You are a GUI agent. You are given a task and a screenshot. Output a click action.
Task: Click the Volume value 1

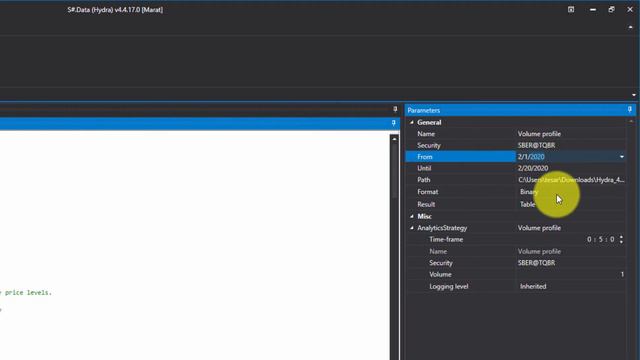click(x=571, y=274)
